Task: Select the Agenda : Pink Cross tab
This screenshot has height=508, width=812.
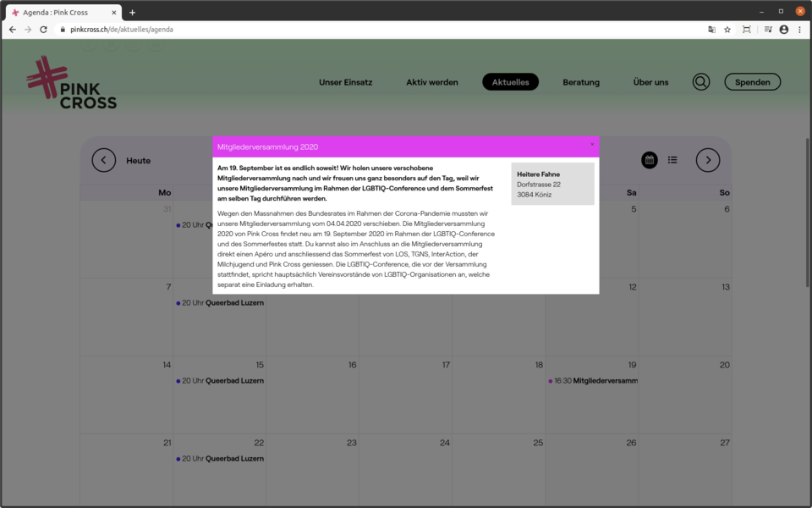Action: (63, 13)
